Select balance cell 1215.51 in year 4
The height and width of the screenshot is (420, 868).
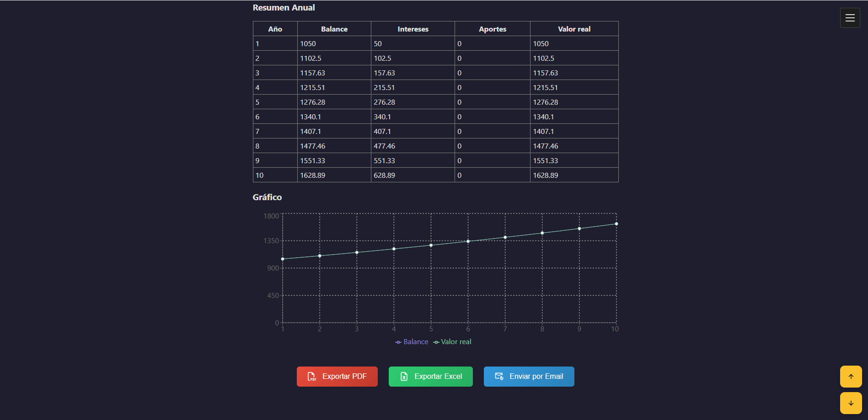(334, 87)
